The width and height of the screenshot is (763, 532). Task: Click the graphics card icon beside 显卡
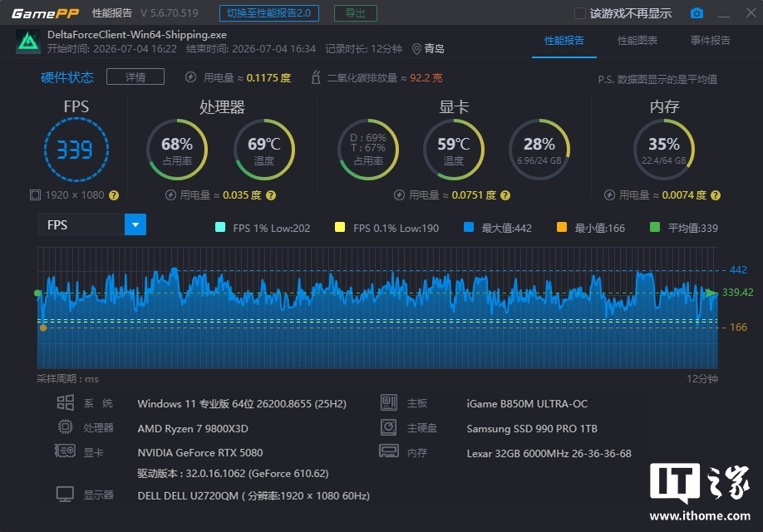pyautogui.click(x=65, y=451)
